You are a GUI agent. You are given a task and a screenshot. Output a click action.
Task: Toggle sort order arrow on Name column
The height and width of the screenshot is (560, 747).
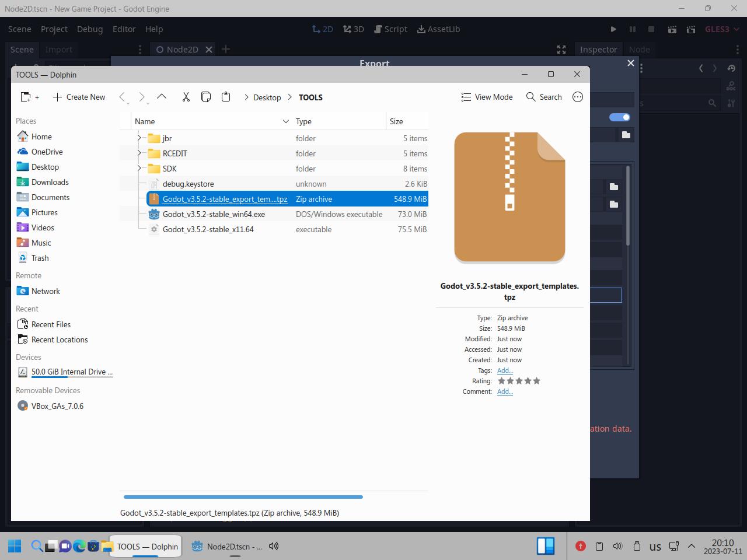[x=285, y=121]
